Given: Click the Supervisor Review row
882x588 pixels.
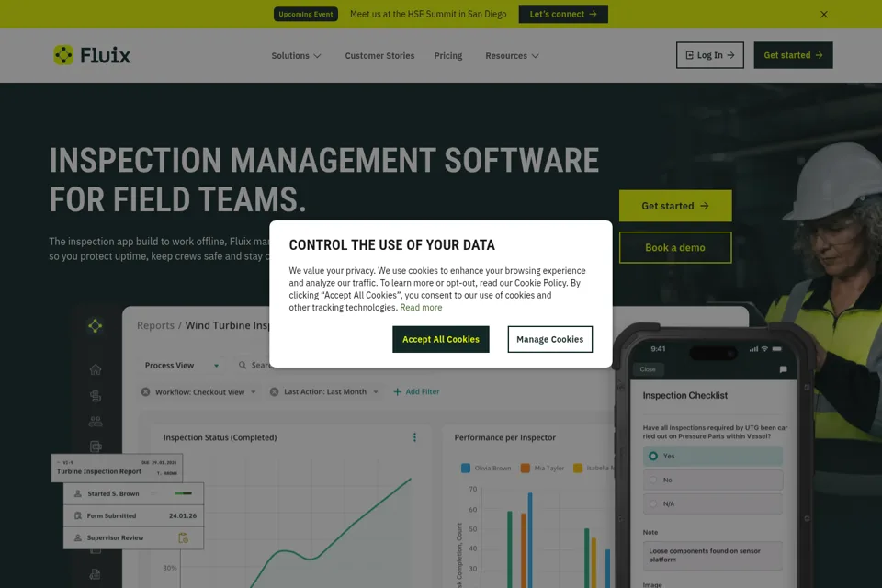Looking at the screenshot, I should tap(133, 537).
